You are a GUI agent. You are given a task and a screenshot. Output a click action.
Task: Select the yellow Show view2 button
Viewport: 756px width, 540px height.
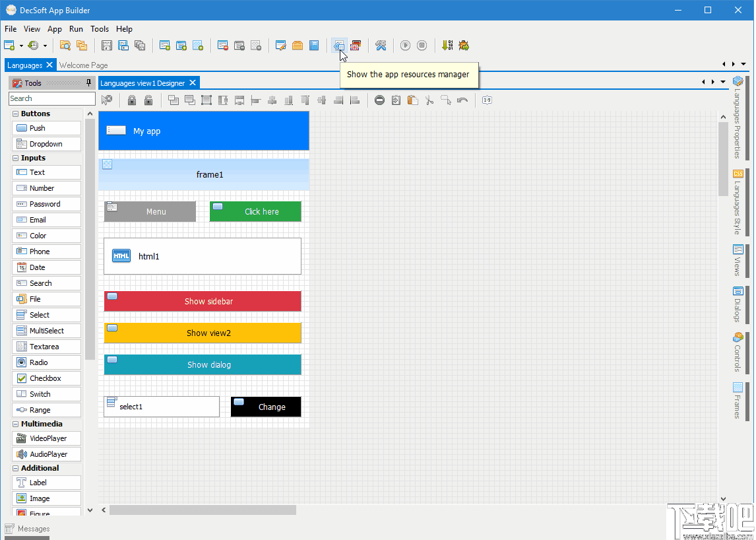pos(203,333)
